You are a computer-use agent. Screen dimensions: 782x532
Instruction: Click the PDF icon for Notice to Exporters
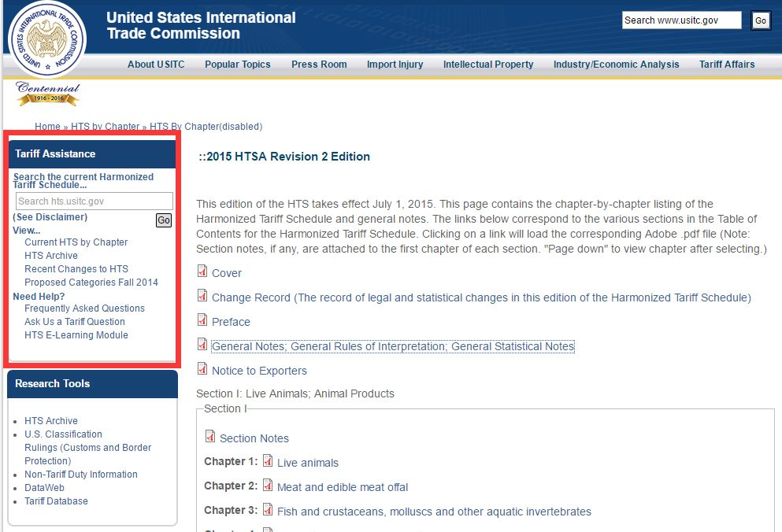202,368
